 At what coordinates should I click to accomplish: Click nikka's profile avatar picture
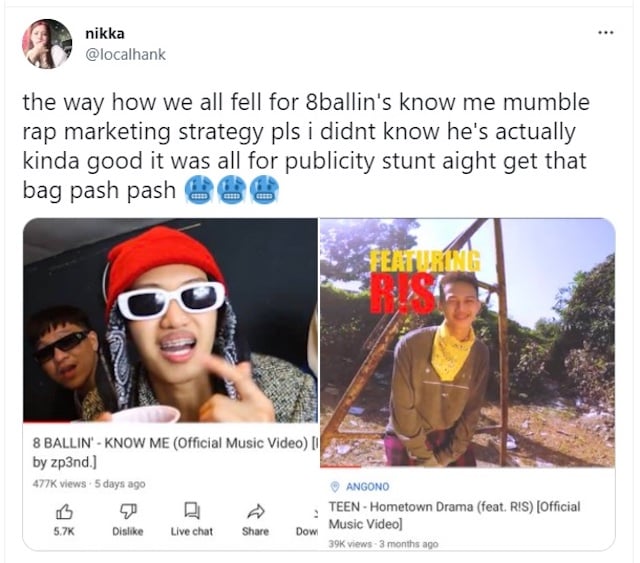click(47, 44)
